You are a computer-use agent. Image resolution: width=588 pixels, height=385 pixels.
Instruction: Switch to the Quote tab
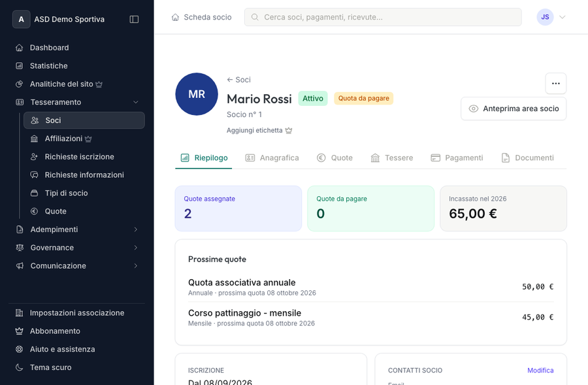tap(335, 158)
